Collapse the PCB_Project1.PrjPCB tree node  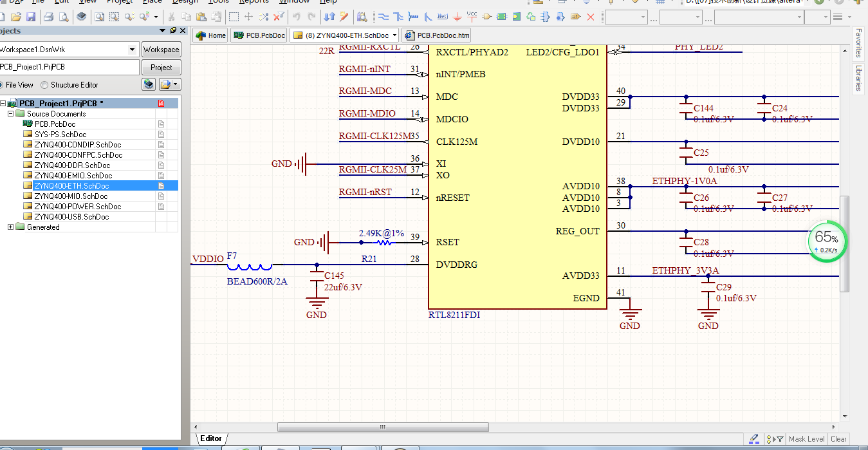(x=3, y=103)
